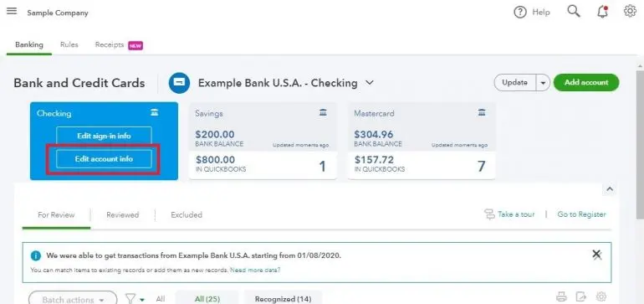Dismiss the transactions info banner
Viewport: 644px width, 304px height.
[x=597, y=255]
